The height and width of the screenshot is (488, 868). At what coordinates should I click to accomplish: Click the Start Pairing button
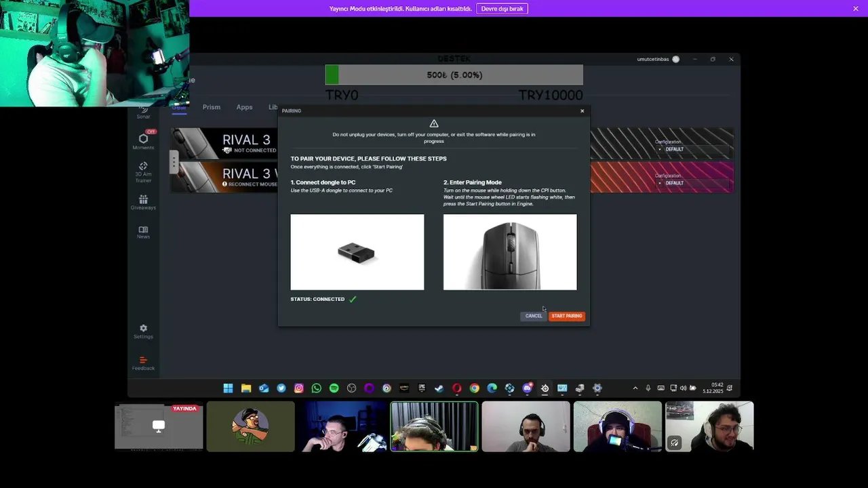pyautogui.click(x=567, y=316)
